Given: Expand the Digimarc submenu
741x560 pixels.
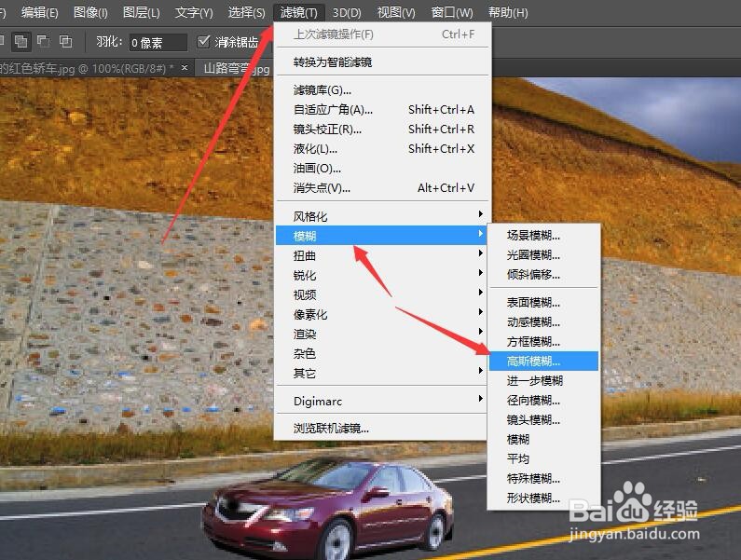Looking at the screenshot, I should 382,401.
